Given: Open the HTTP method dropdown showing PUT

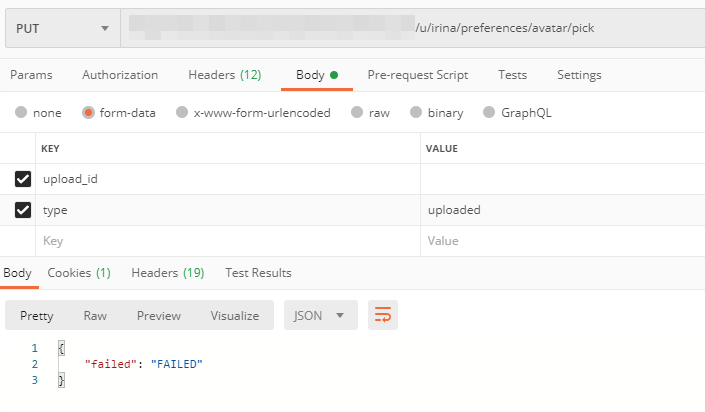Looking at the screenshot, I should [x=62, y=28].
